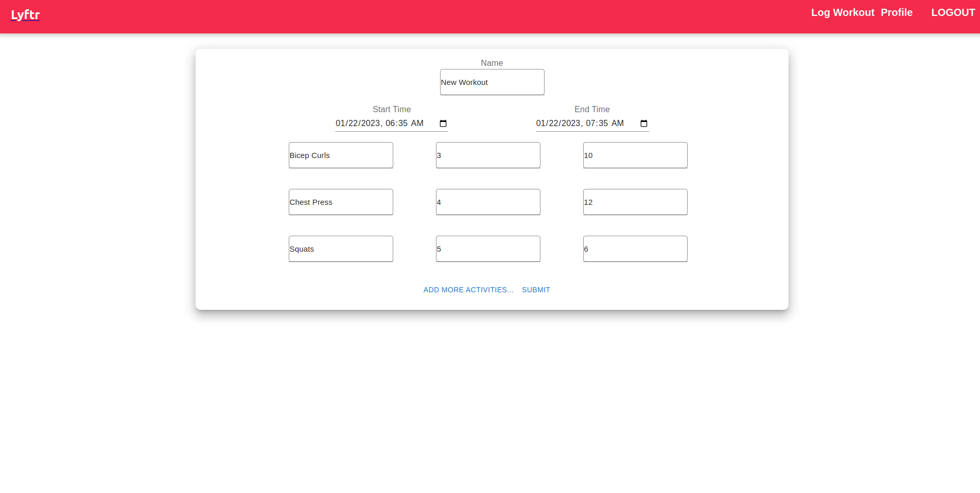Click the LOGOUT button
This screenshot has height=493, width=980.
coord(953,12)
